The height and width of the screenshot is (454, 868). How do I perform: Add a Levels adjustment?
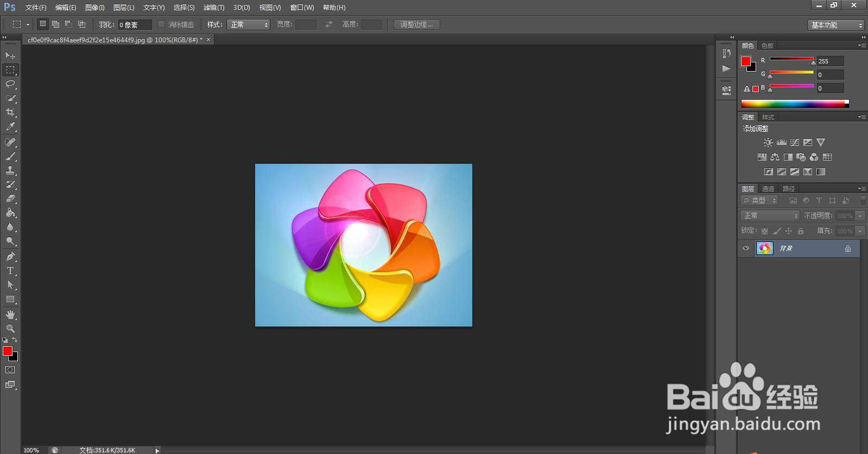[x=782, y=143]
